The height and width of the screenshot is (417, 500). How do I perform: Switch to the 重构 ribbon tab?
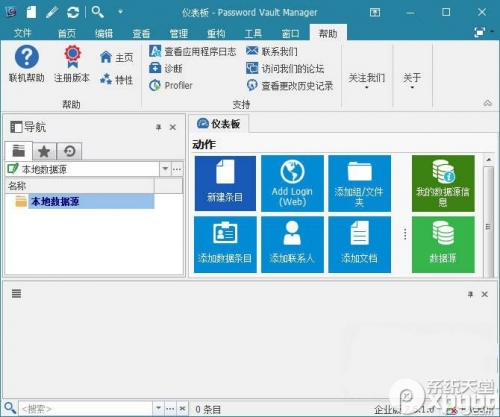pyautogui.click(x=216, y=33)
